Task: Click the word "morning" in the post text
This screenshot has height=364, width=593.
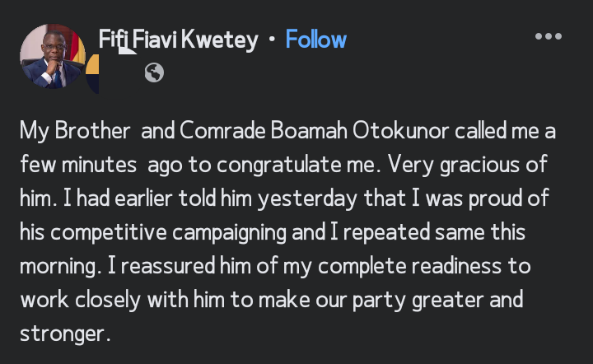Action: point(58,267)
